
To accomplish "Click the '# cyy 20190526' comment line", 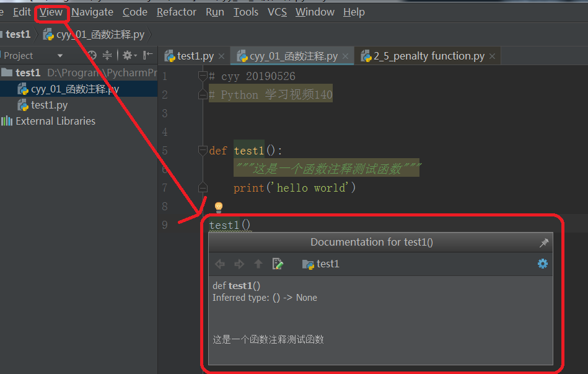I will coord(252,76).
